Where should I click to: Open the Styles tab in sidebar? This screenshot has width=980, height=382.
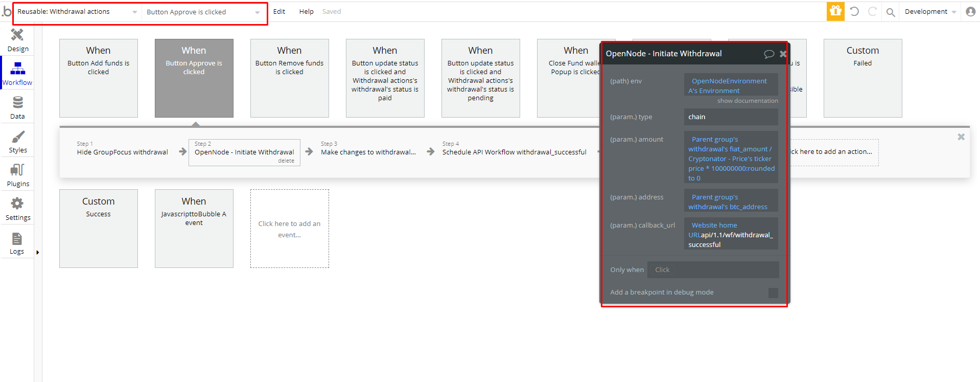(x=17, y=141)
